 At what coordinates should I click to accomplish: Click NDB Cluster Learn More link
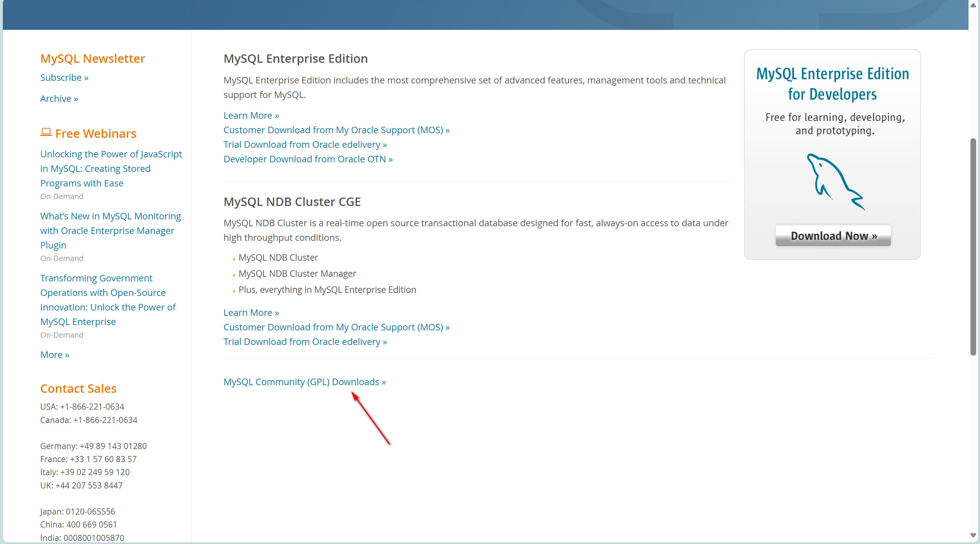(251, 313)
